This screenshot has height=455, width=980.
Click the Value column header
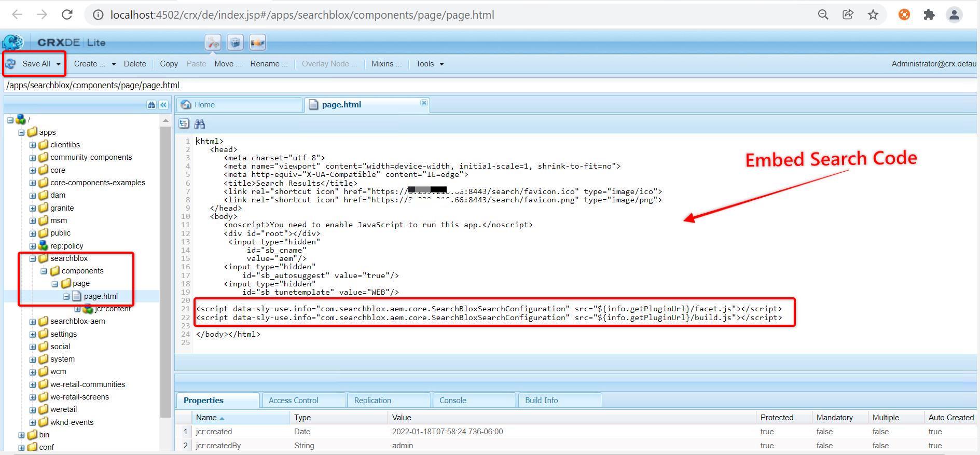click(572, 418)
